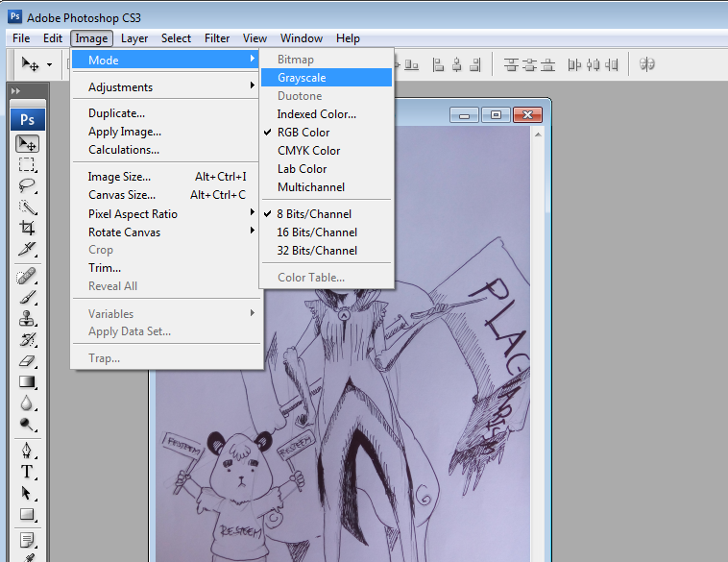Click document scrollbar up arrow
Viewport: 728px width, 562px height.
tap(538, 134)
